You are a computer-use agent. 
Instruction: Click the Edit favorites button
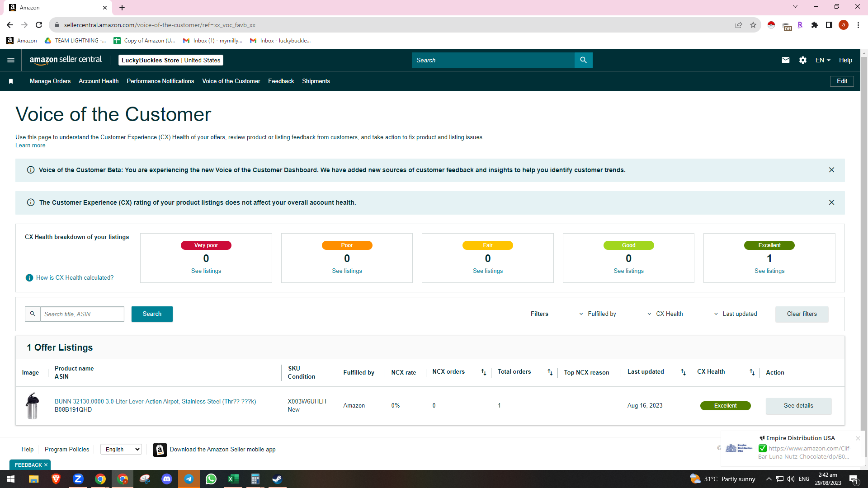842,81
